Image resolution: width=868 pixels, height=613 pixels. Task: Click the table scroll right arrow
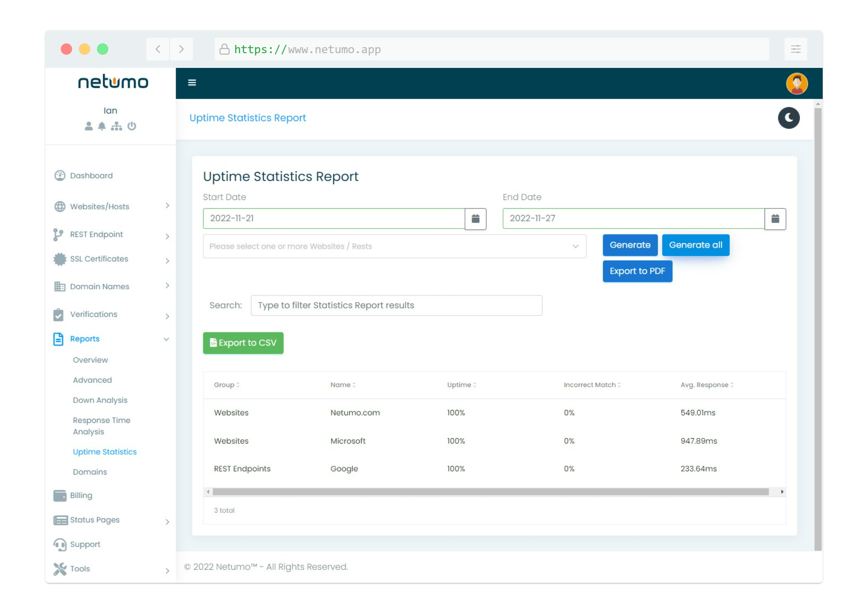pos(782,492)
